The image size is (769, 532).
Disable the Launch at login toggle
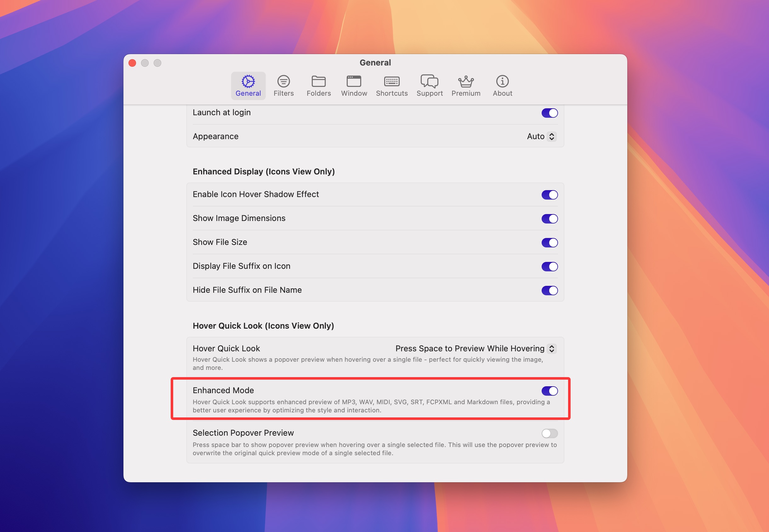tap(549, 113)
